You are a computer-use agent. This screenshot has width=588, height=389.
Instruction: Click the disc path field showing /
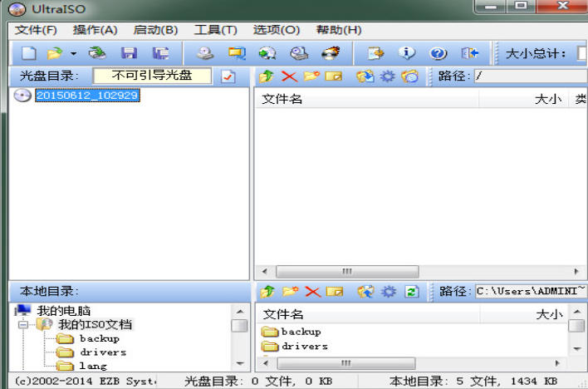click(x=531, y=76)
